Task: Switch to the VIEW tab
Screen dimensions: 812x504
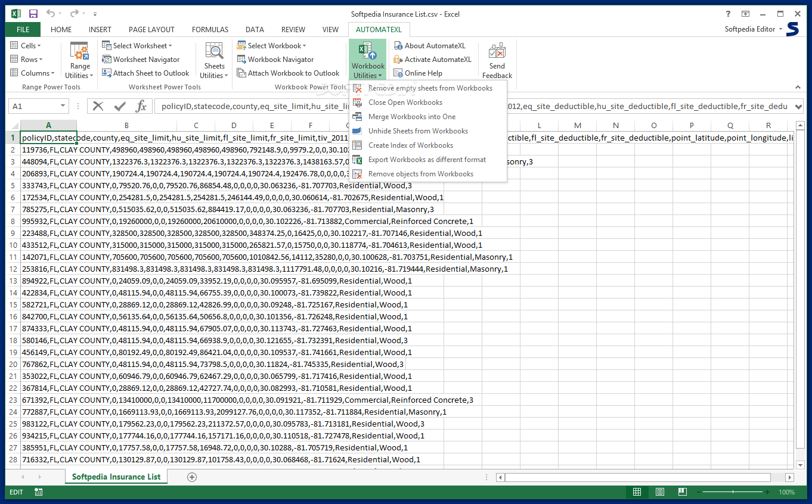Action: [x=330, y=30]
